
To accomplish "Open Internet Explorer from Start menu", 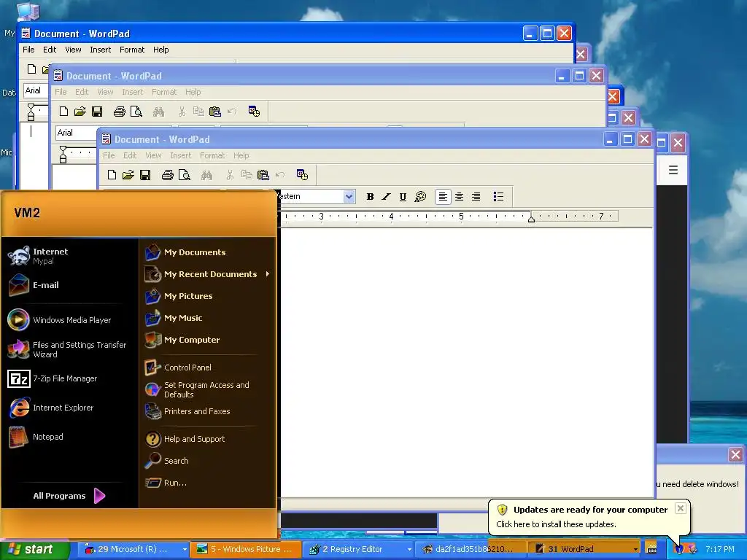I will (x=71, y=408).
